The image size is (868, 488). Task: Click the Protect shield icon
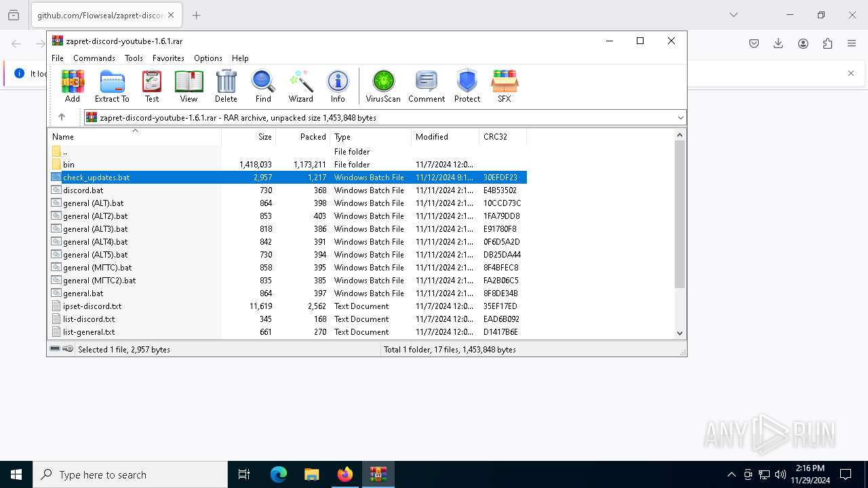467,85
